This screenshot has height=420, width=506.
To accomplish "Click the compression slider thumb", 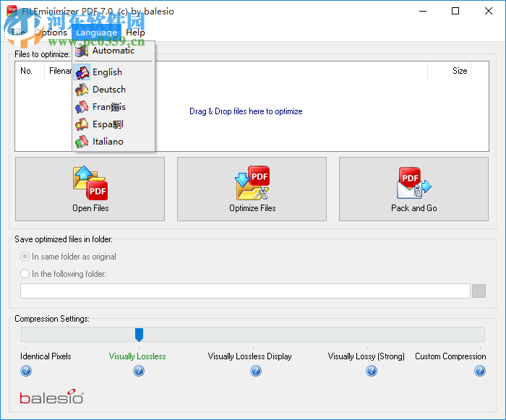I will click(139, 335).
